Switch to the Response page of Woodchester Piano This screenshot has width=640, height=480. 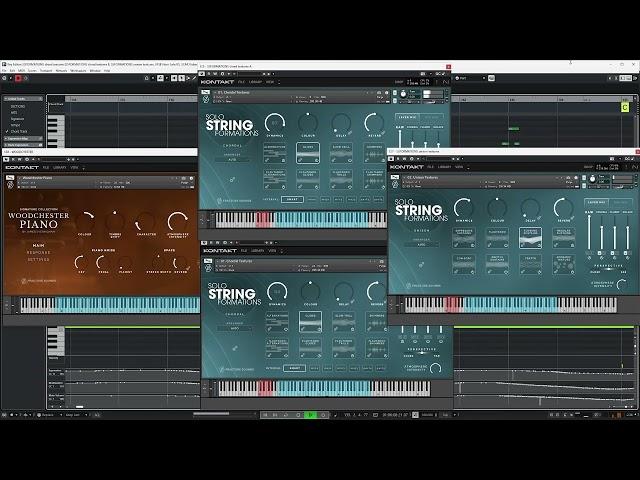click(38, 253)
